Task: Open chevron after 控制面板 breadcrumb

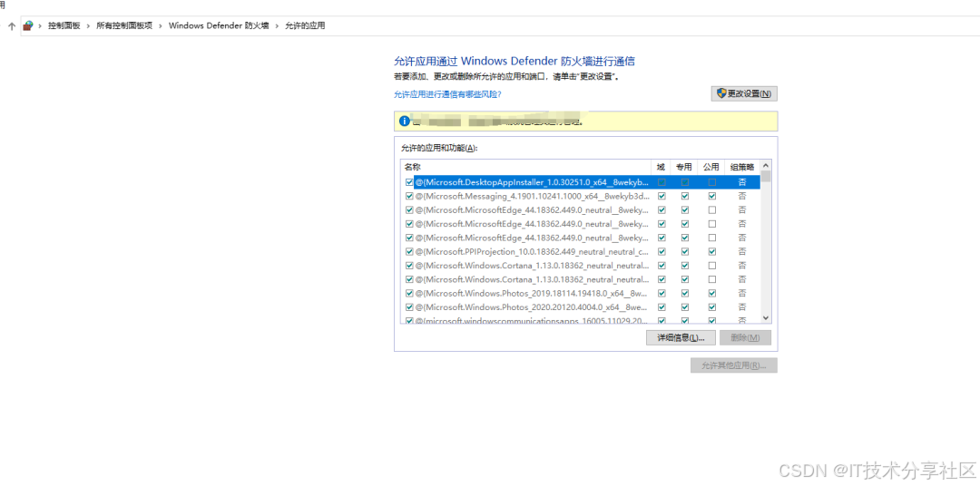Action: coord(88,26)
